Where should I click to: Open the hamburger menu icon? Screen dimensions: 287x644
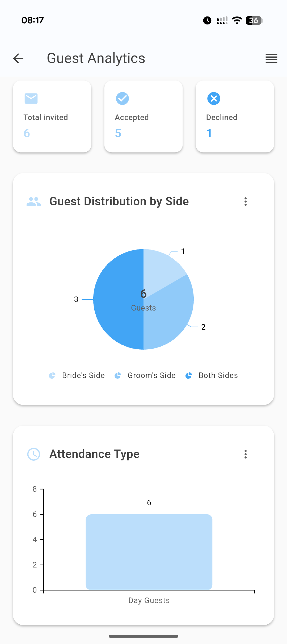[x=271, y=58]
